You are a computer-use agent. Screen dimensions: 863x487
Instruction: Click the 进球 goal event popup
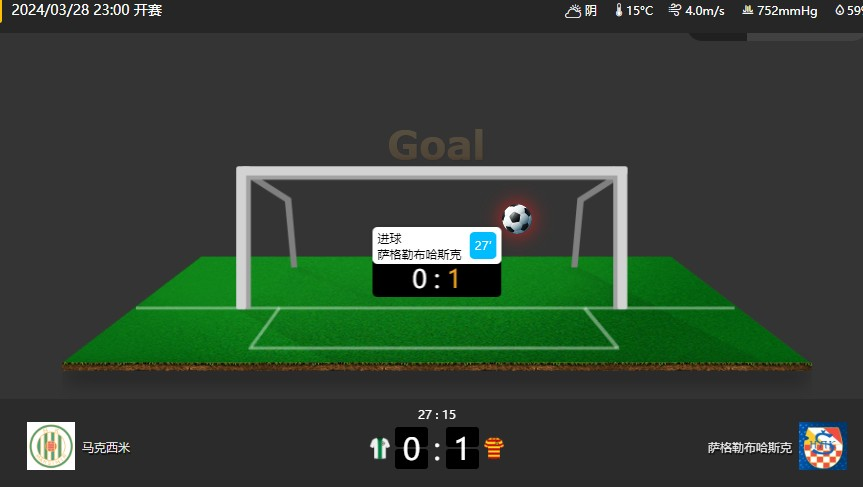coord(436,245)
